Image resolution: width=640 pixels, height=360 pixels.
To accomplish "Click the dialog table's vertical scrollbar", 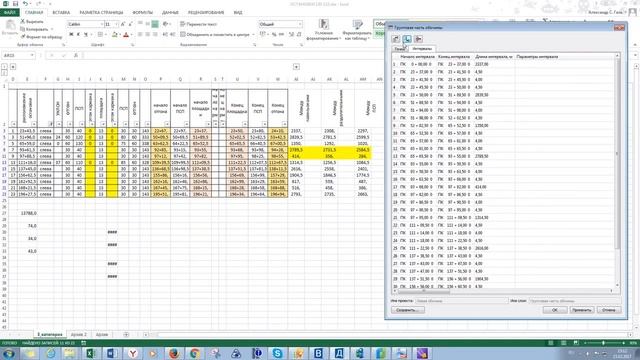I will [617, 170].
